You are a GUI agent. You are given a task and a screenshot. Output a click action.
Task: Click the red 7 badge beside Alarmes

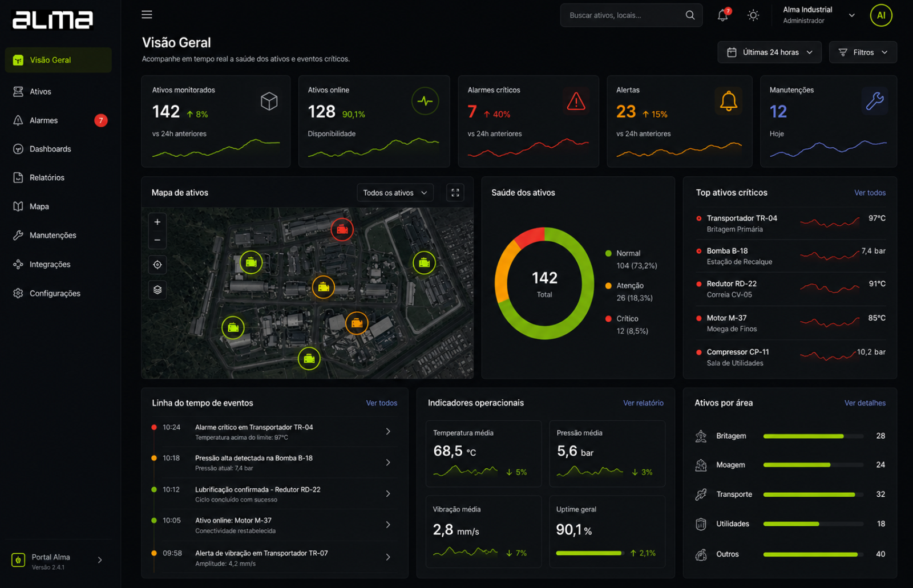(101, 120)
